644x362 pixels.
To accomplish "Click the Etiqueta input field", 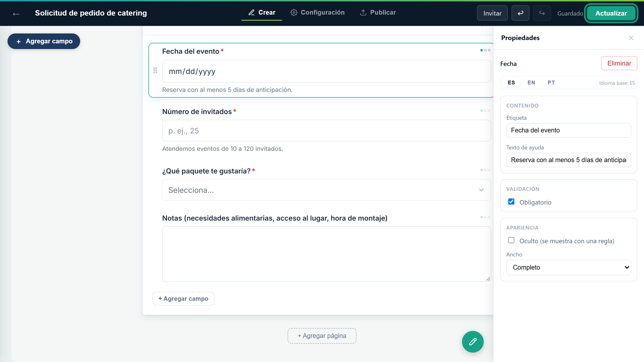I will 568,130.
